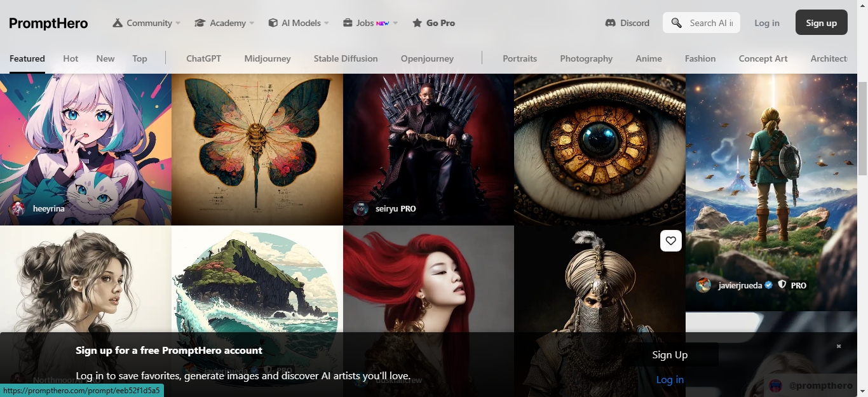Select the Top tab

pyautogui.click(x=140, y=58)
